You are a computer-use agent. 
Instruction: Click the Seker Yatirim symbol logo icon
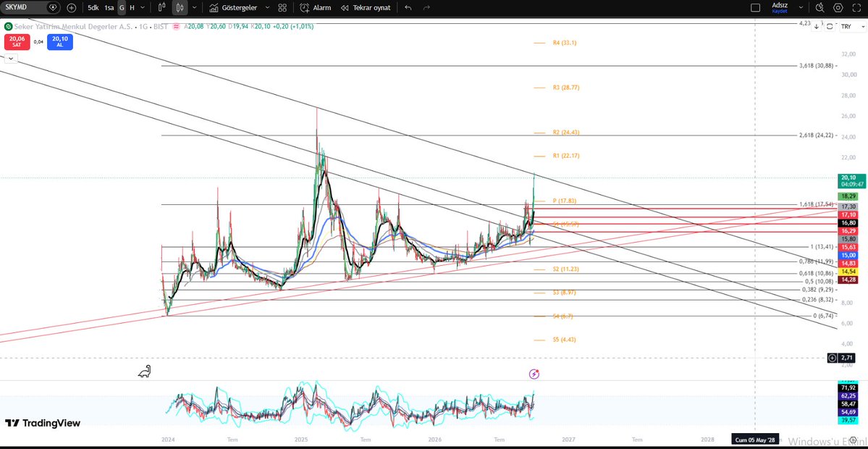(8, 26)
